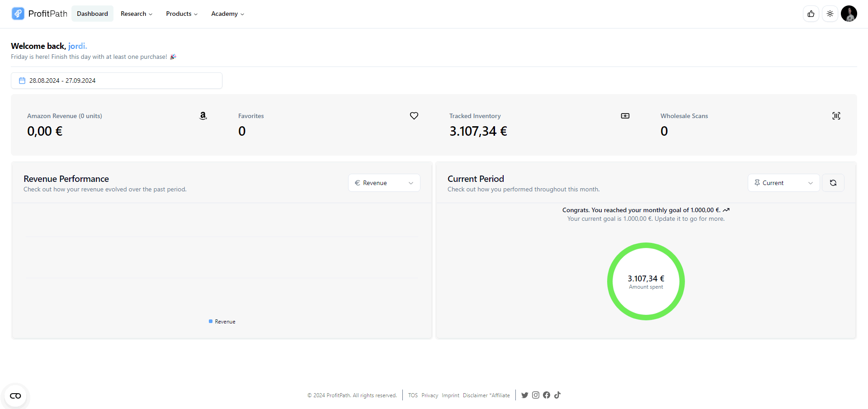Click the thumbs-up feedback icon

(811, 14)
